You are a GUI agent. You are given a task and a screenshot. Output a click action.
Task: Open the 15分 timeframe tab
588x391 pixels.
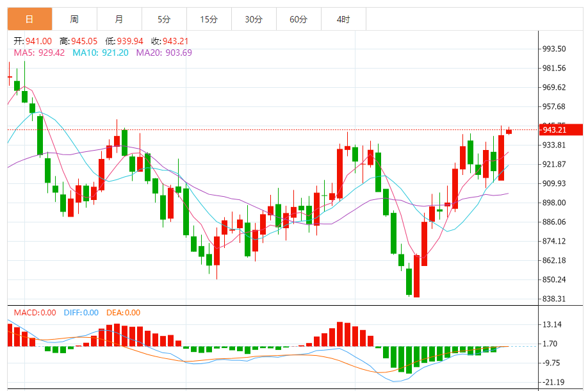click(x=209, y=19)
